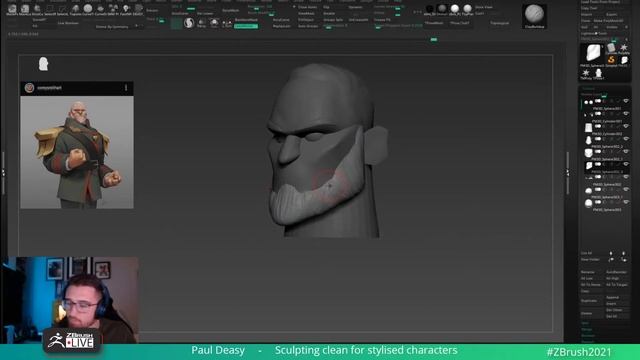
Task: Click the Delete subtool button
Action: (587, 313)
